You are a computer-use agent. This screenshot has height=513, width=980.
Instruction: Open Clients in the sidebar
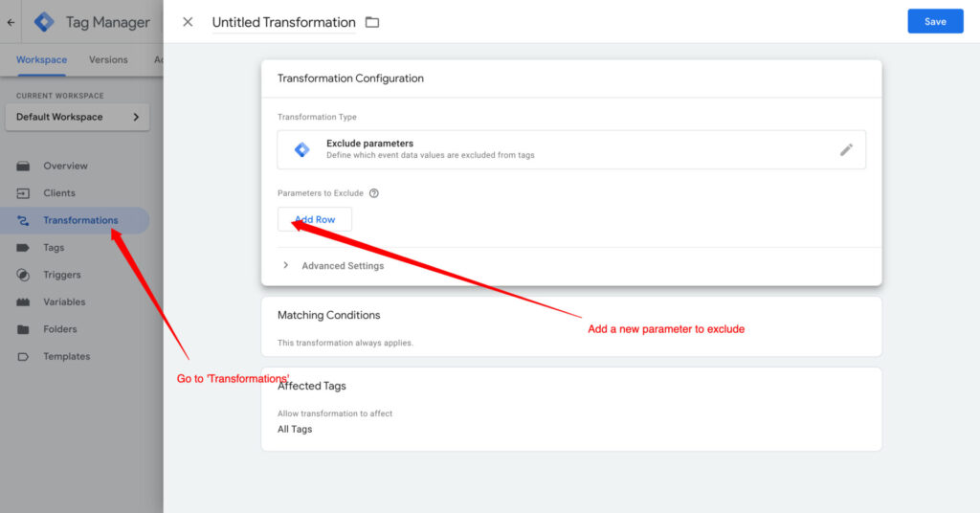(x=59, y=193)
